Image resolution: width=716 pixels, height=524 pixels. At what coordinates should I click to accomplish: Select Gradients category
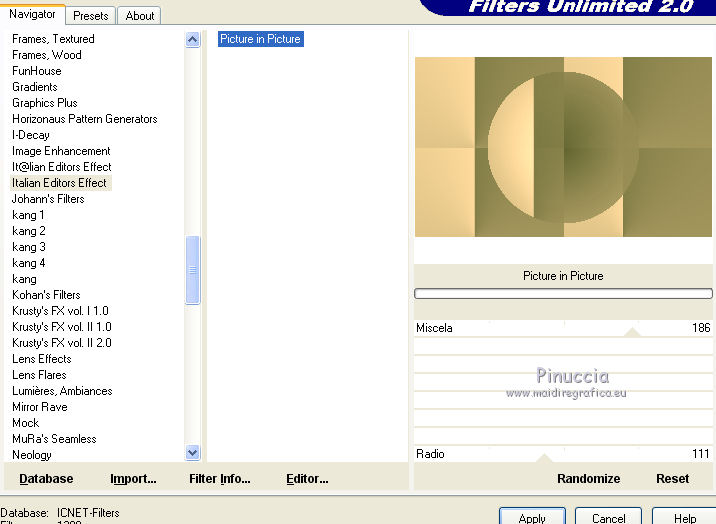35,87
